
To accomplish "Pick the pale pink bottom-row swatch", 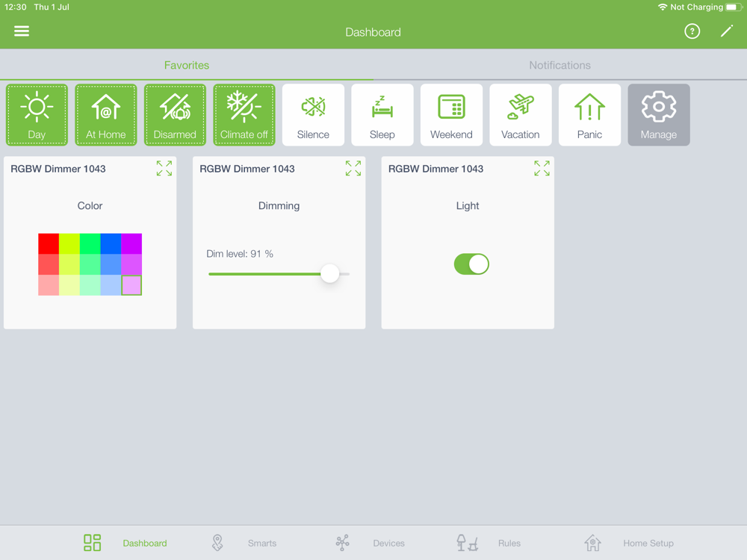I will (x=49, y=284).
